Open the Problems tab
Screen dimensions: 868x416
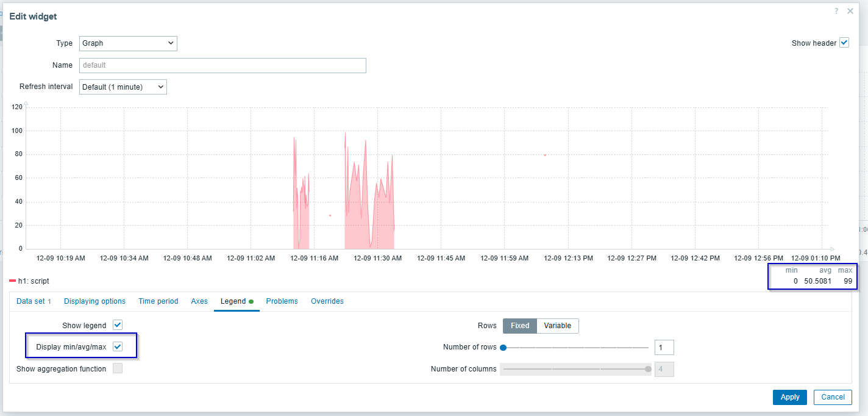(x=282, y=301)
